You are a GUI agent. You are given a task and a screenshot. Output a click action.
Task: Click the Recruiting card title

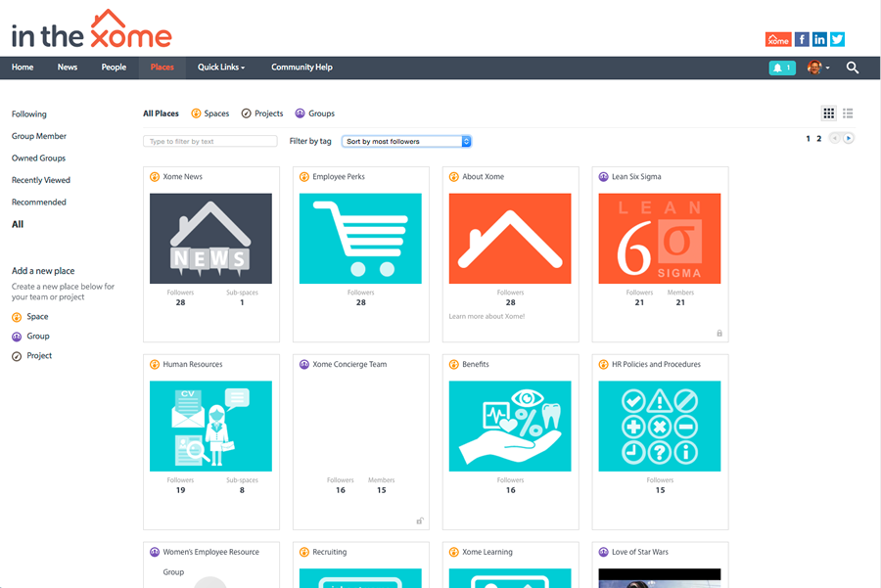(329, 552)
